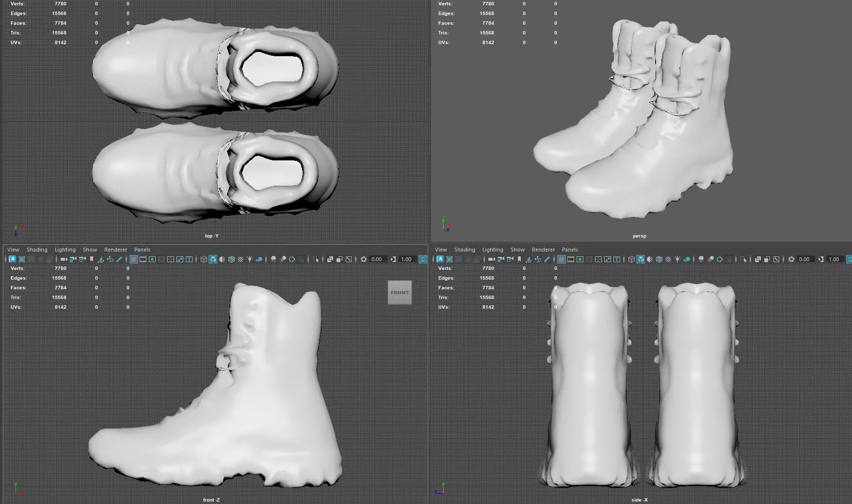Switch front panel to wireframe display
The width and height of the screenshot is (852, 504).
204,259
